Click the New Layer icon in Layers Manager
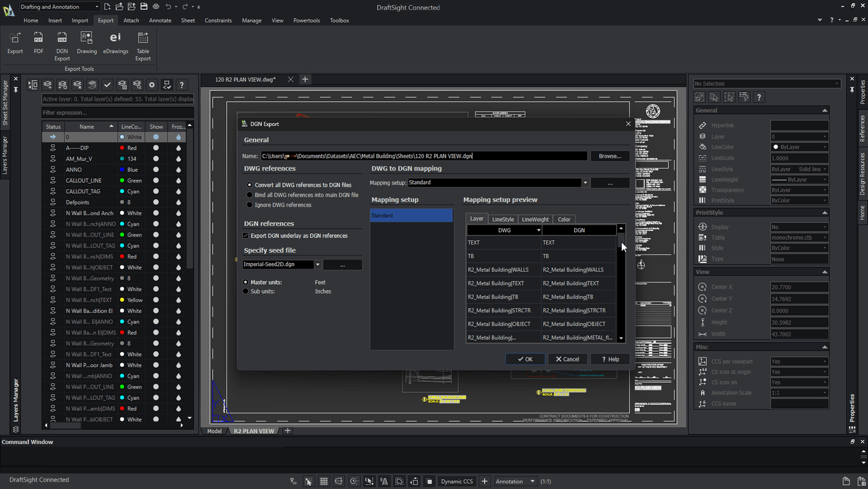The height and width of the screenshot is (489, 868). point(47,85)
